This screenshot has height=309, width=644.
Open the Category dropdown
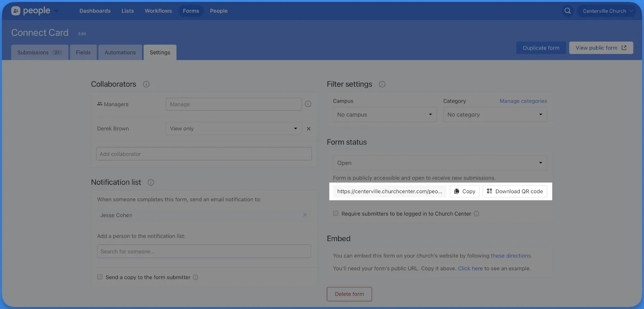(495, 115)
